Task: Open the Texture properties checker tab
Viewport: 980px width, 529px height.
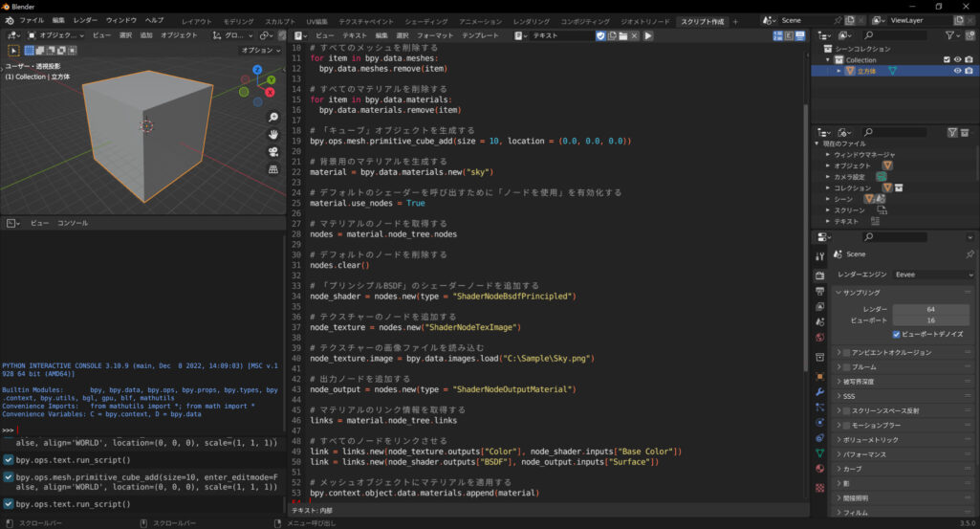Action: (820, 488)
